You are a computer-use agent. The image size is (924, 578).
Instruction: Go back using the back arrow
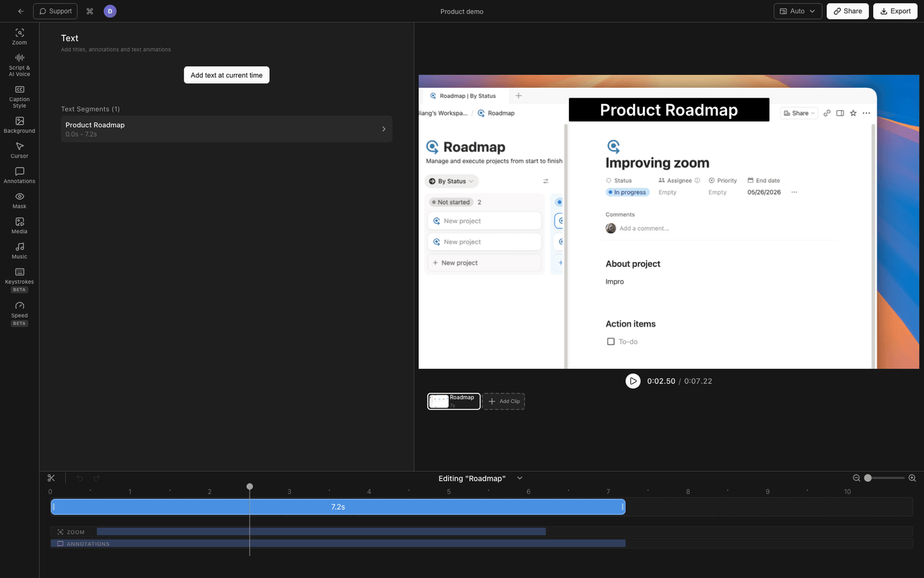coord(21,11)
